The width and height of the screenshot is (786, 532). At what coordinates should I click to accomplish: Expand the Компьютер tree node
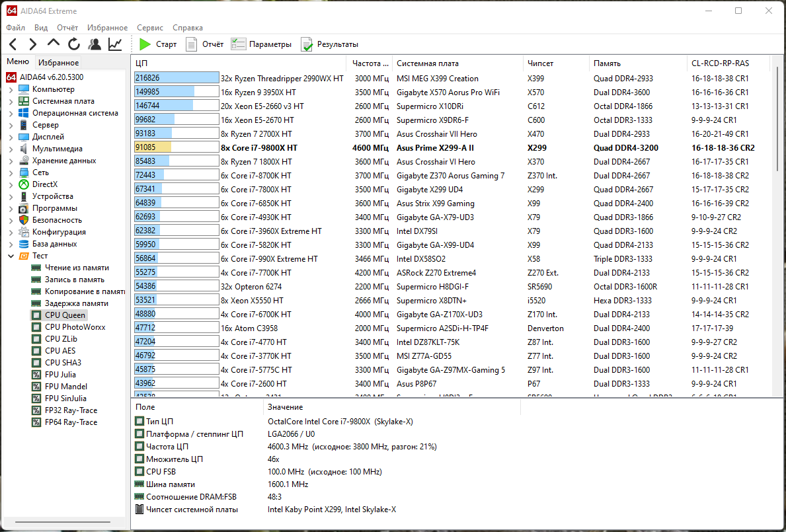click(x=11, y=90)
